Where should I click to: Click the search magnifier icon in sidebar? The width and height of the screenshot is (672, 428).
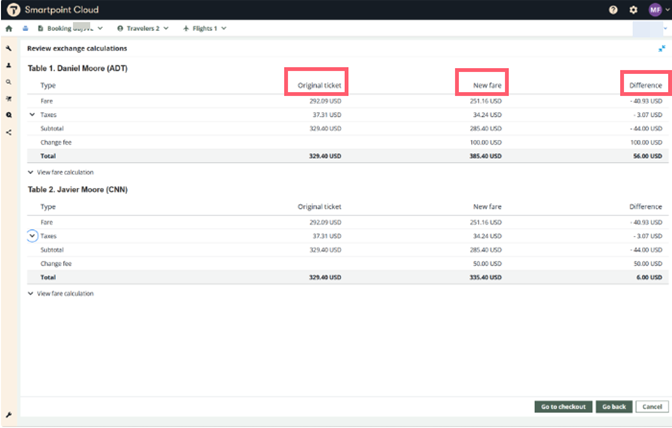9,82
